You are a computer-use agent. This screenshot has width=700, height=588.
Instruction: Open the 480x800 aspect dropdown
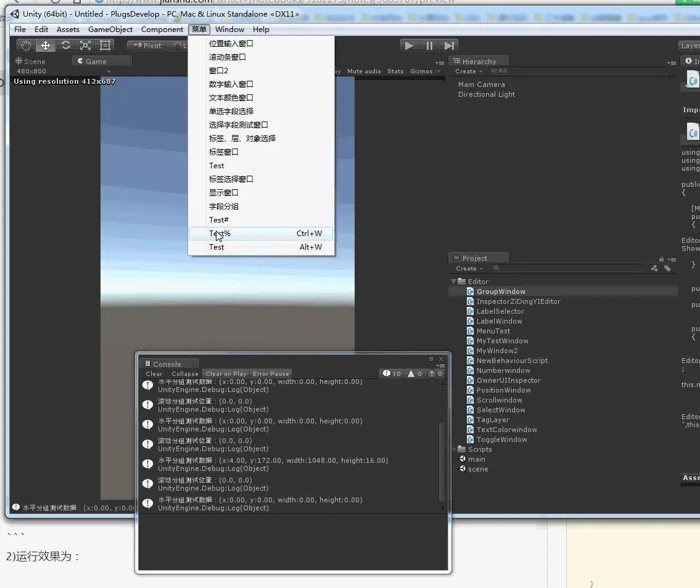[62, 71]
